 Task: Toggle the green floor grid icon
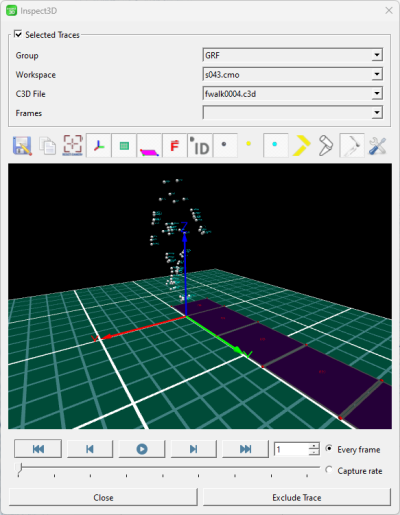coord(124,145)
